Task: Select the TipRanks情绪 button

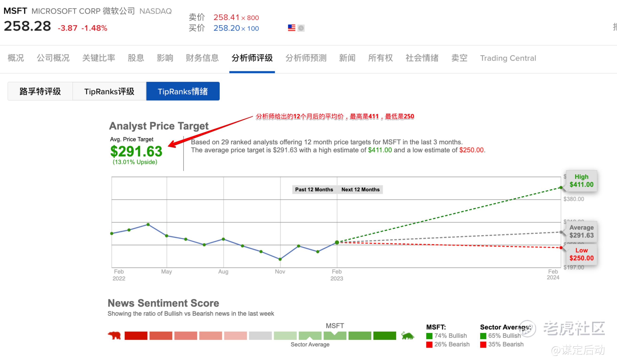Action: click(183, 91)
